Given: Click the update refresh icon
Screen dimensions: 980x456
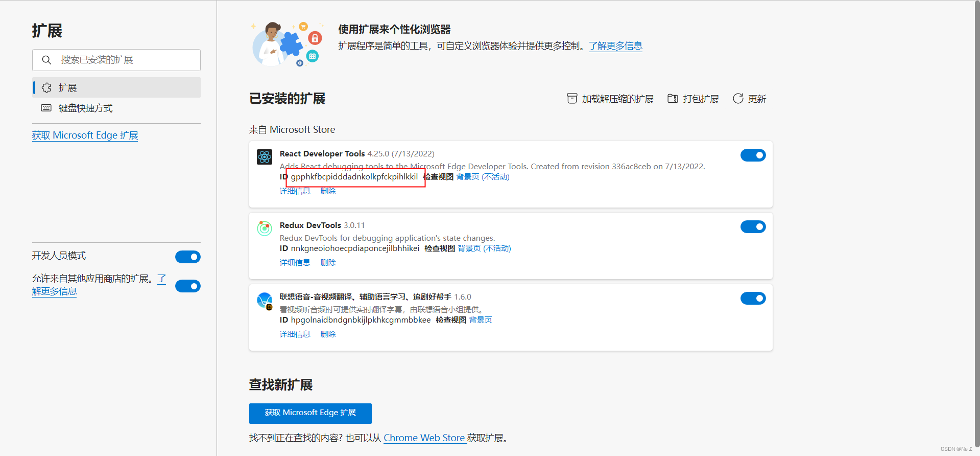Looking at the screenshot, I should point(738,99).
